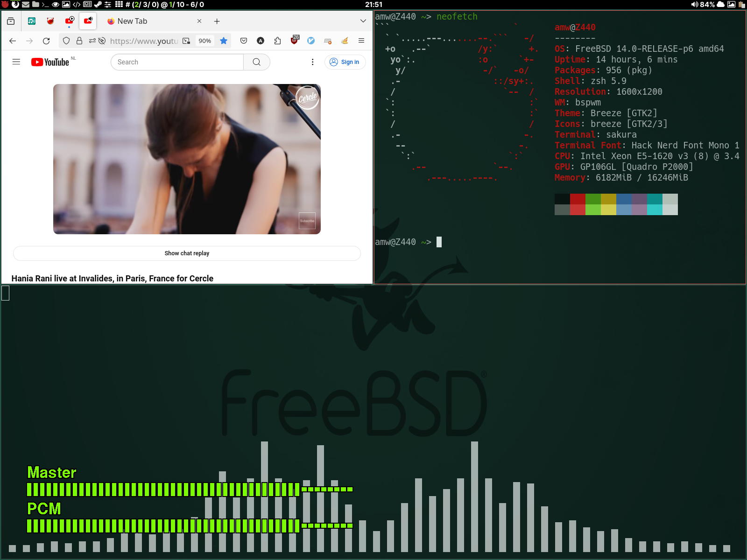Sign in to YouTube
Screen dimensions: 747x560
(x=345, y=62)
